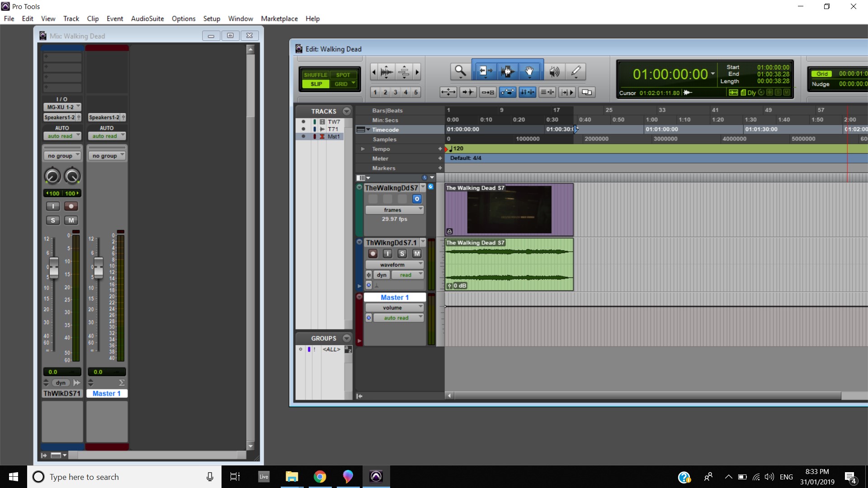Screen dimensions: 868x488
Task: Select the Pencil tool
Action: pos(576,71)
